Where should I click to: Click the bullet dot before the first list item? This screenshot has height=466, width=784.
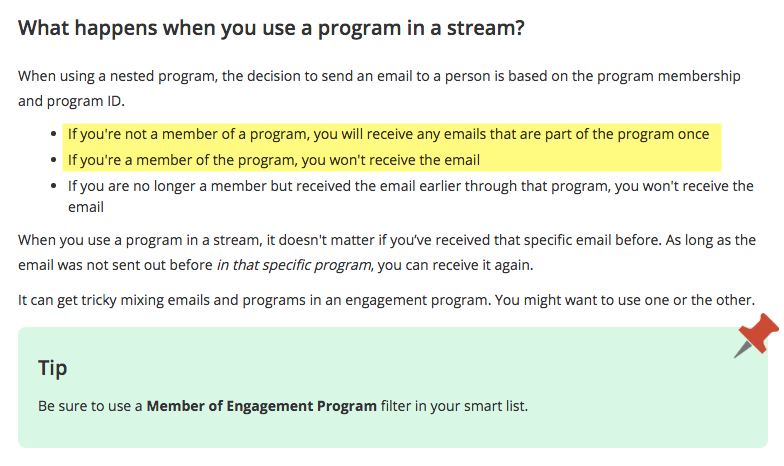tap(53, 134)
